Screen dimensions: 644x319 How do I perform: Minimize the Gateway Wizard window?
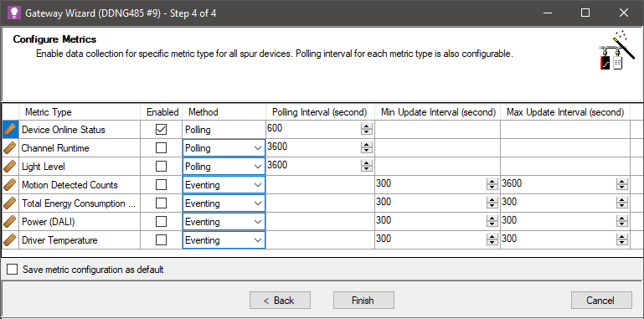pyautogui.click(x=547, y=13)
